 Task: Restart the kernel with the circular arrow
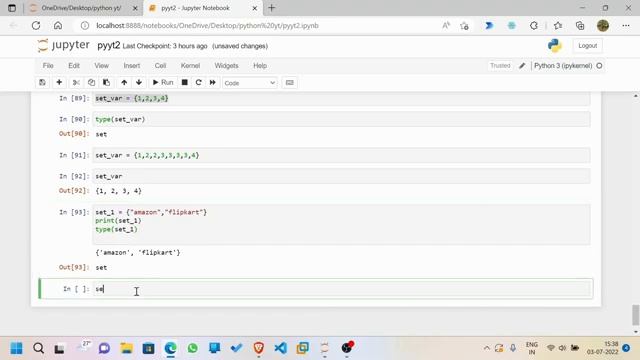click(x=199, y=82)
